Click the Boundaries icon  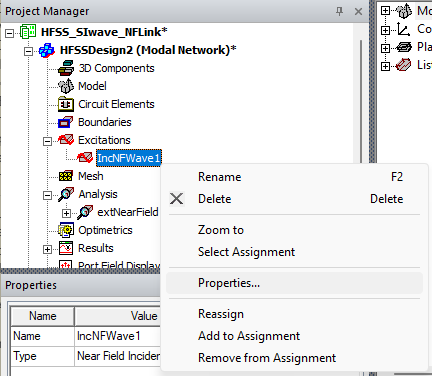66,122
